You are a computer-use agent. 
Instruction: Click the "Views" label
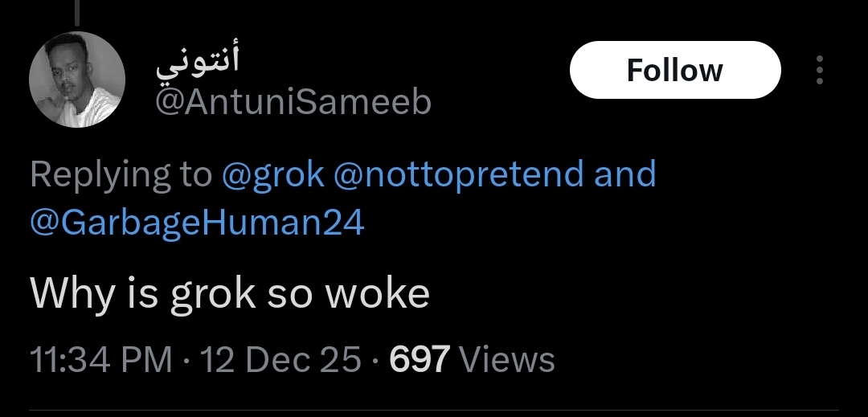[511, 359]
